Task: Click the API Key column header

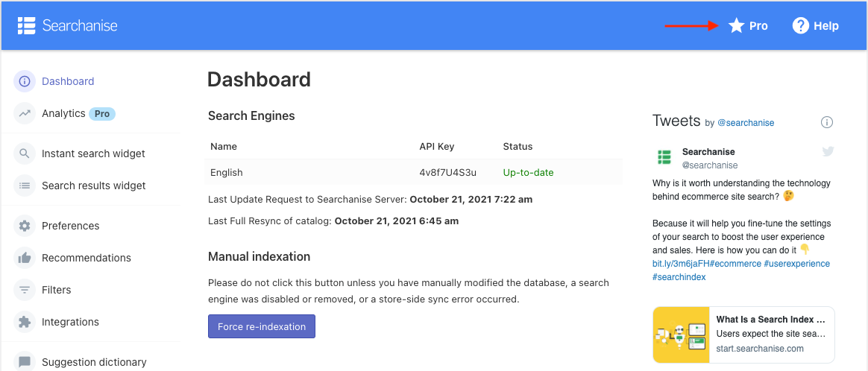Action: click(x=437, y=147)
